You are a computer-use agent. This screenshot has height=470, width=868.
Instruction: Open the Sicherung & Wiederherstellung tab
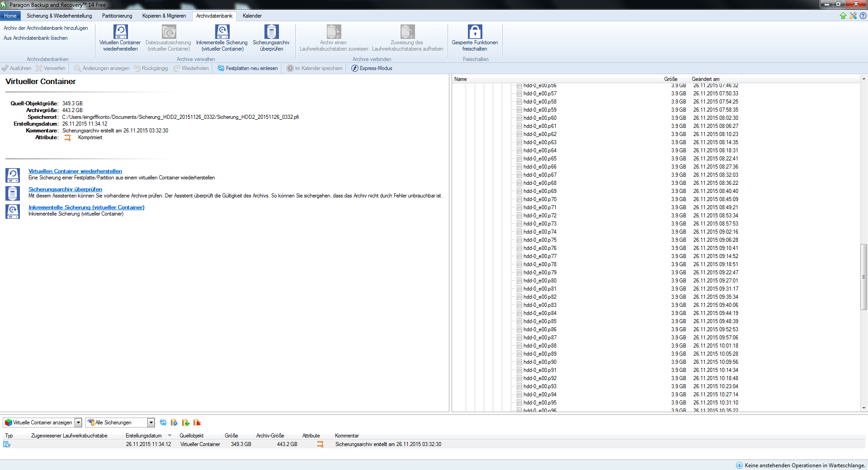(59, 16)
